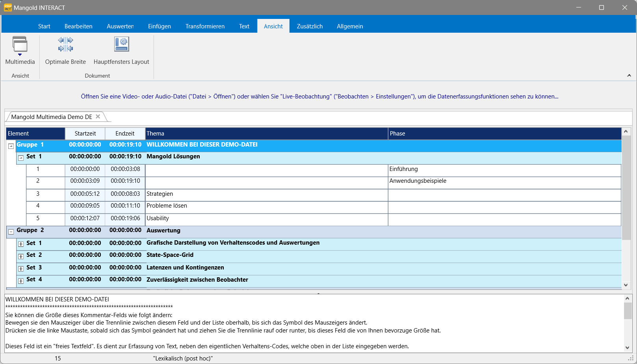Expand Set 2 State-Space-Grid node
Screen dimensions: 637x364
coord(21,256)
